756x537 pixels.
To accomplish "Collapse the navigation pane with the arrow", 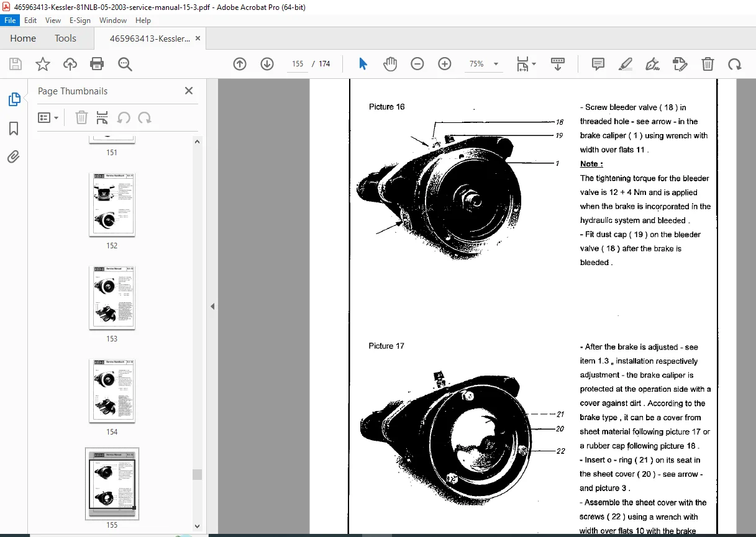I will tap(212, 306).
